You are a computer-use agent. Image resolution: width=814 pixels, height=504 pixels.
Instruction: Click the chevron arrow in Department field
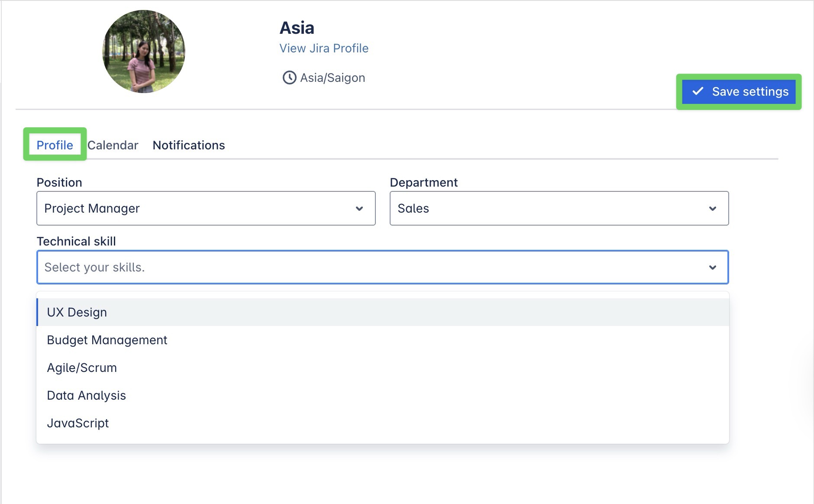pyautogui.click(x=712, y=209)
